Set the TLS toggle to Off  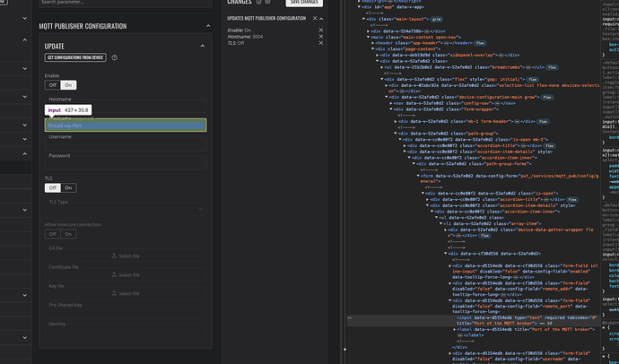click(53, 187)
